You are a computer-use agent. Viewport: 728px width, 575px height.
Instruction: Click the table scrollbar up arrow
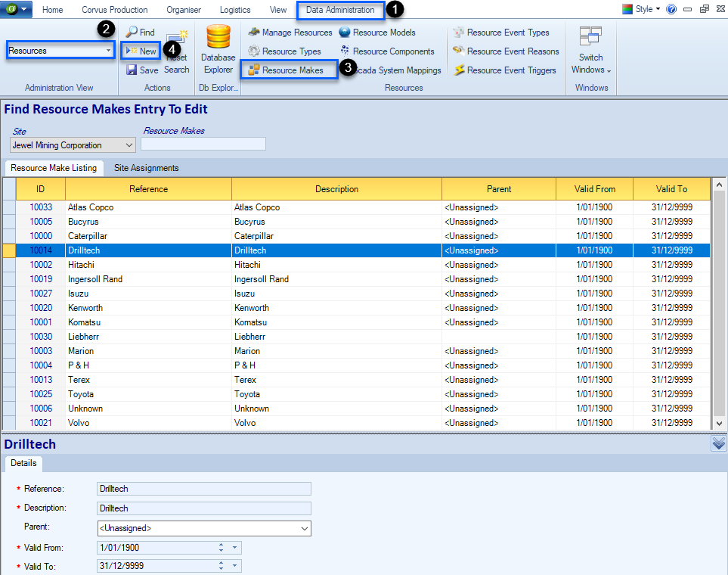pos(719,185)
